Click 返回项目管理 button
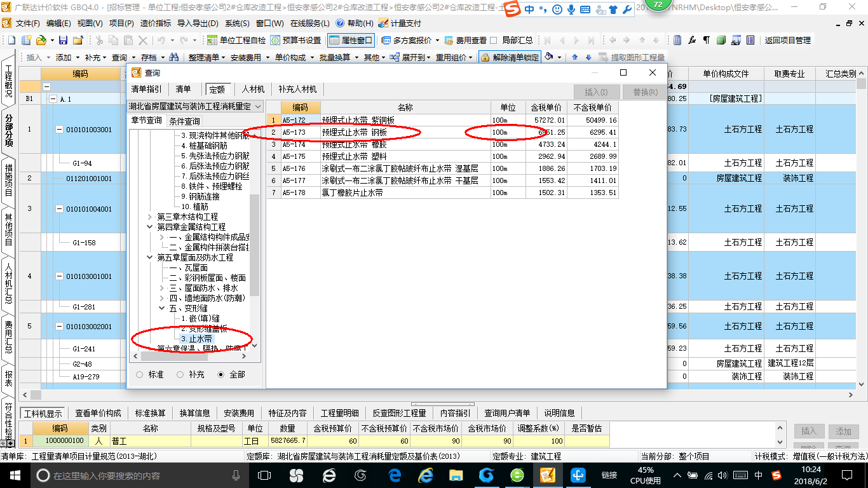868x488 pixels. tap(788, 40)
